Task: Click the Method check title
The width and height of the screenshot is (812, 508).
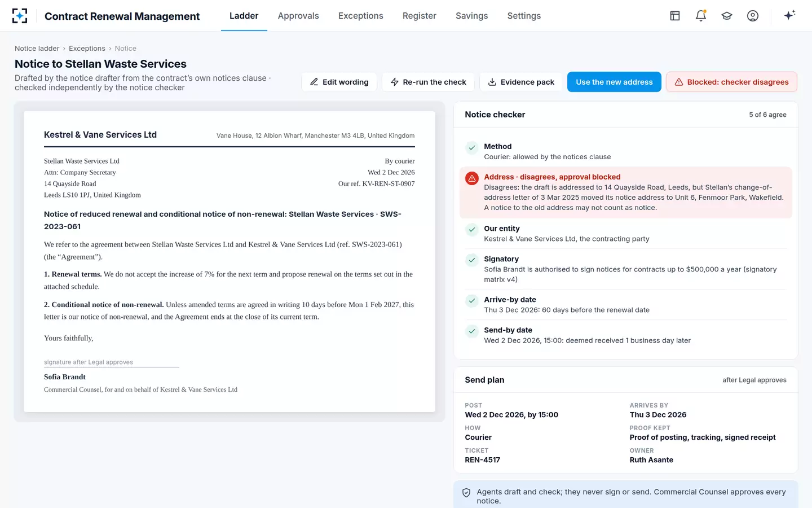Action: point(497,146)
